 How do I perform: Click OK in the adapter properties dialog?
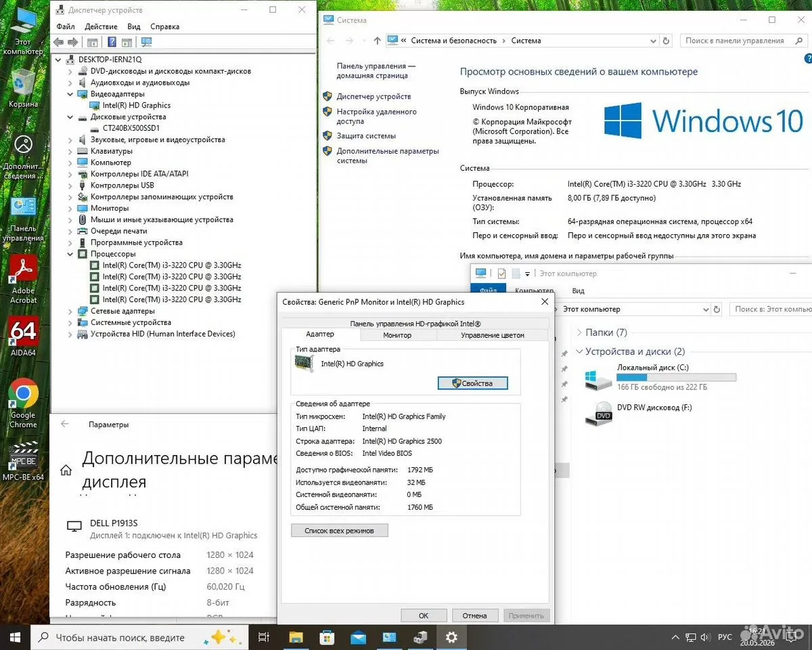[x=424, y=615]
